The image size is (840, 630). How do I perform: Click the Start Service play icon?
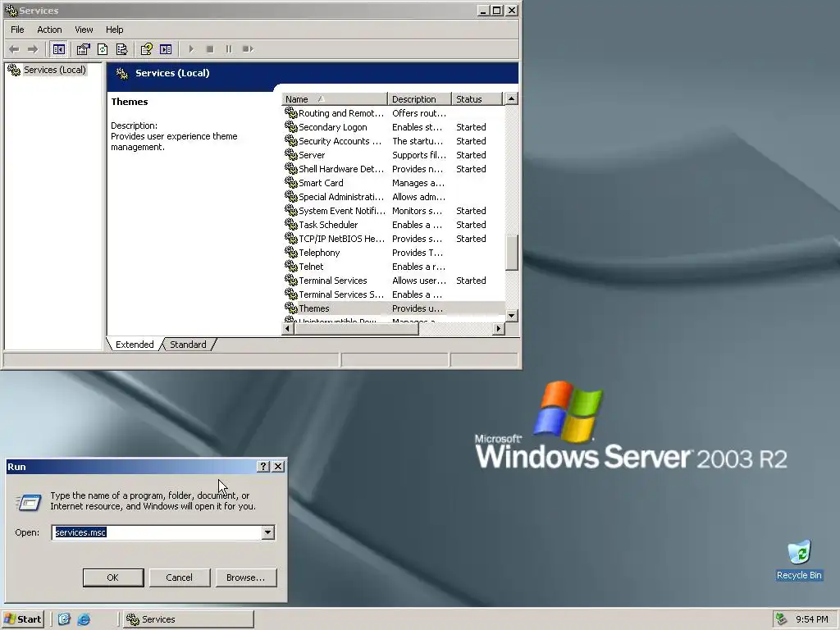point(191,49)
